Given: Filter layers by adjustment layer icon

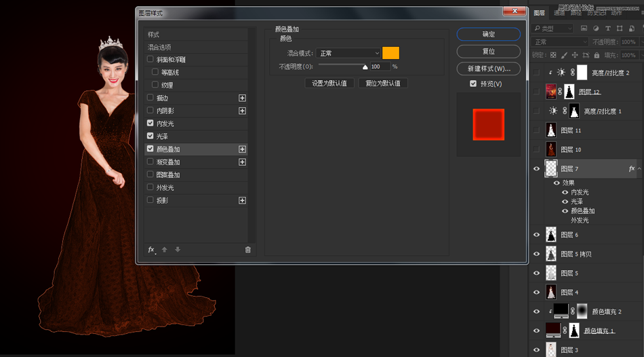Looking at the screenshot, I should click(596, 29).
